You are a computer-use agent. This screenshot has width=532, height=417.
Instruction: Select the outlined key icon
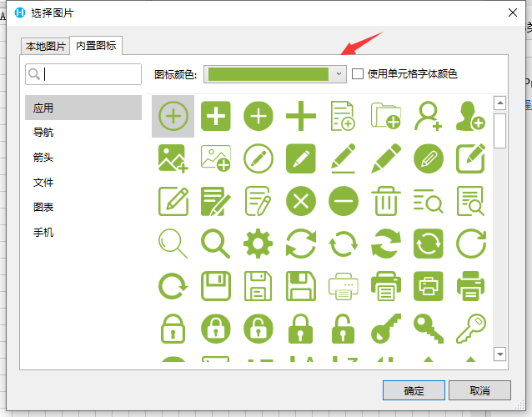coord(470,329)
